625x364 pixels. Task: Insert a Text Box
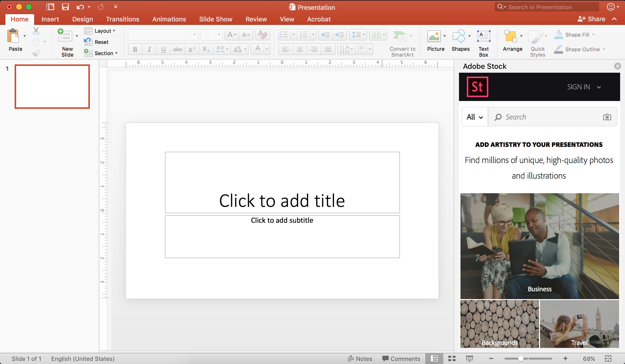(483, 36)
